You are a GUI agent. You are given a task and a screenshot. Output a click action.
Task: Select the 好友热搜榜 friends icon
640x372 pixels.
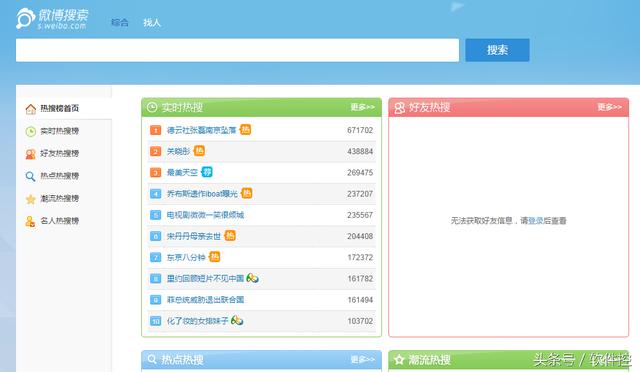(31, 154)
